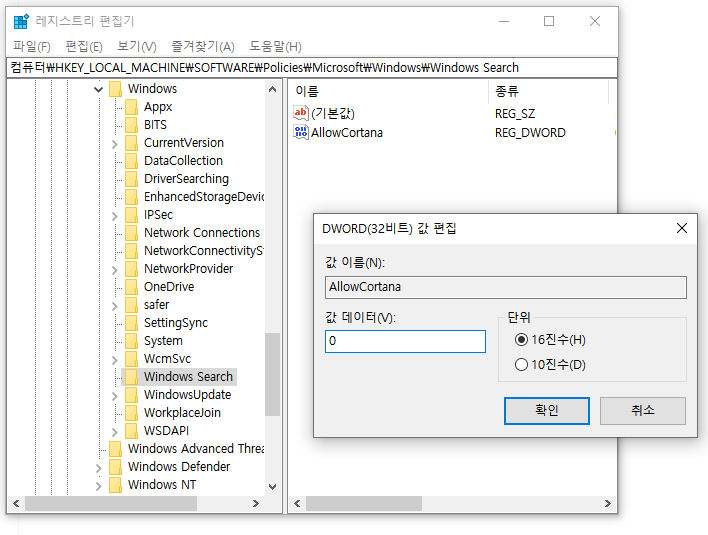The height and width of the screenshot is (535, 708).
Task: Expand the NetworkProvider tree node
Action: [115, 270]
